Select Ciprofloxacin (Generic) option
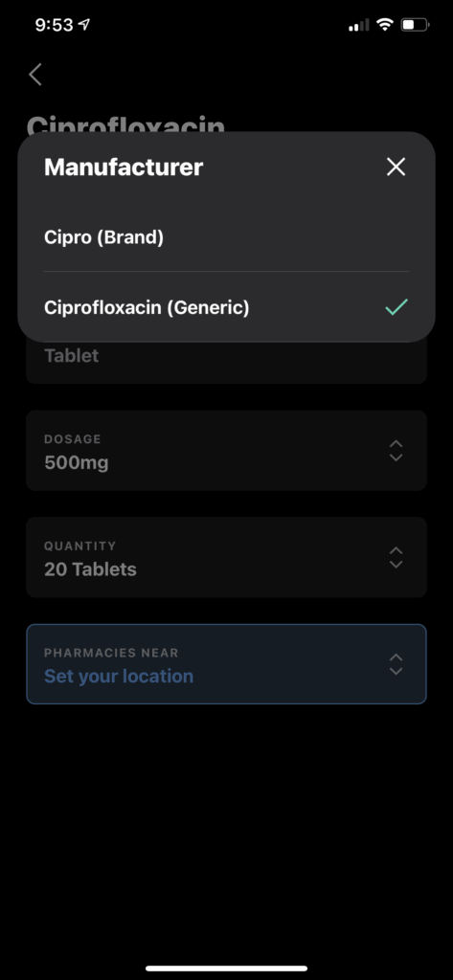453x980 pixels. [226, 307]
